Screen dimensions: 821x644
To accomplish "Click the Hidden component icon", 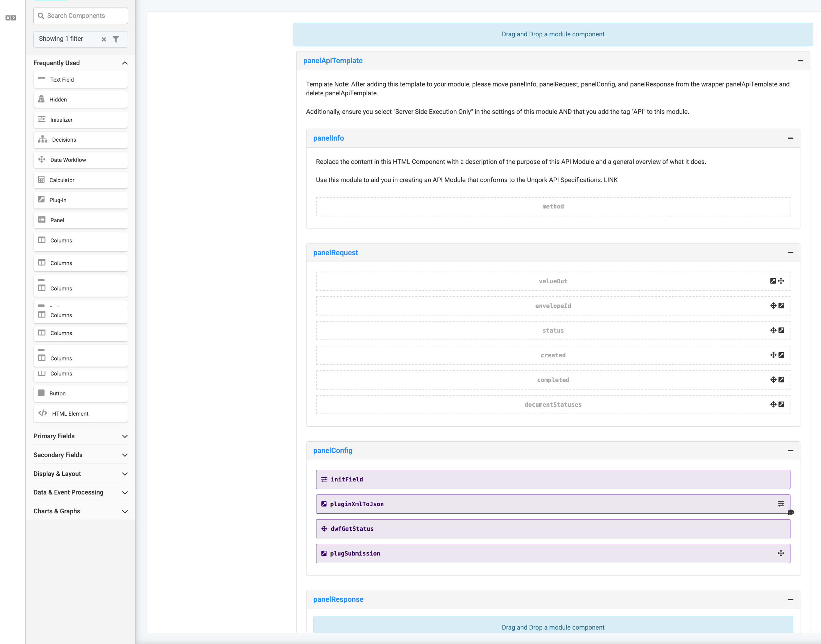I will point(42,99).
